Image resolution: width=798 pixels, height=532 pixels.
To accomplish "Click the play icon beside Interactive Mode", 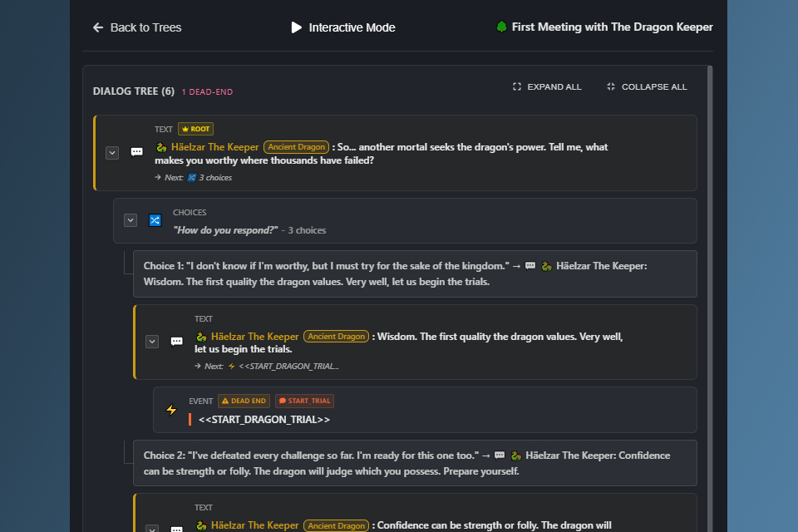I will pos(297,27).
